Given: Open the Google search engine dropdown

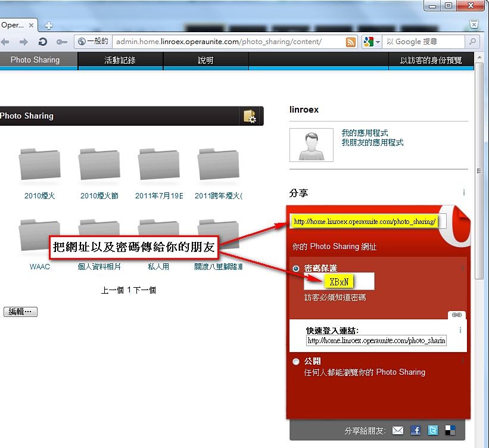Looking at the screenshot, I should tap(372, 42).
